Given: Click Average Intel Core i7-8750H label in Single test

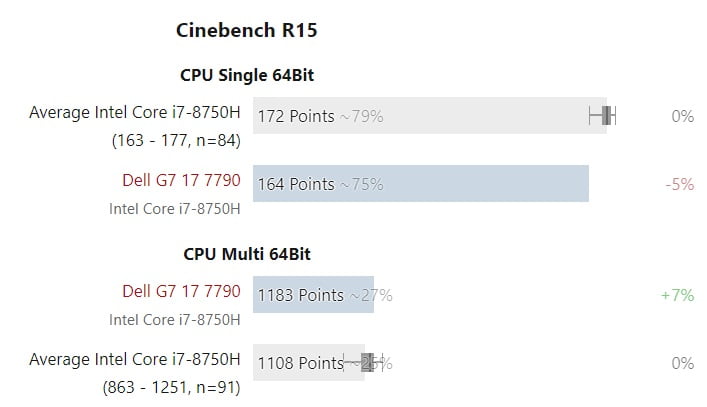Looking at the screenshot, I should pyautogui.click(x=135, y=113).
